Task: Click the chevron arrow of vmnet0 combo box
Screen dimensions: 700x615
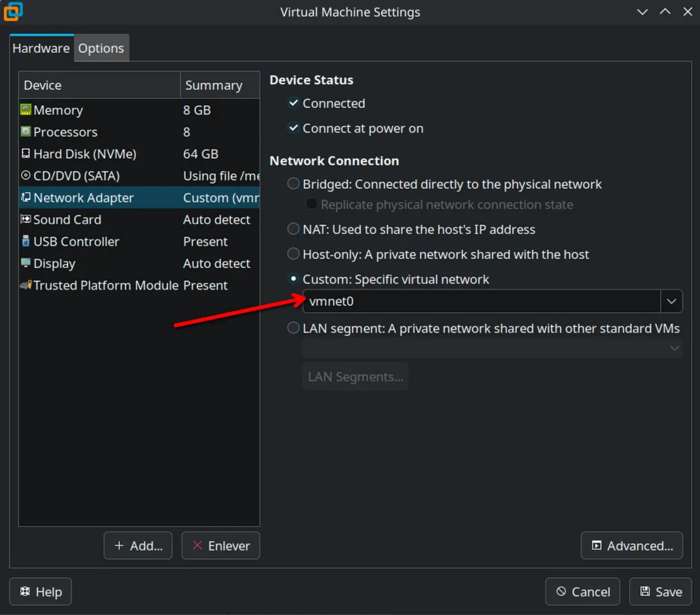Action: (671, 301)
